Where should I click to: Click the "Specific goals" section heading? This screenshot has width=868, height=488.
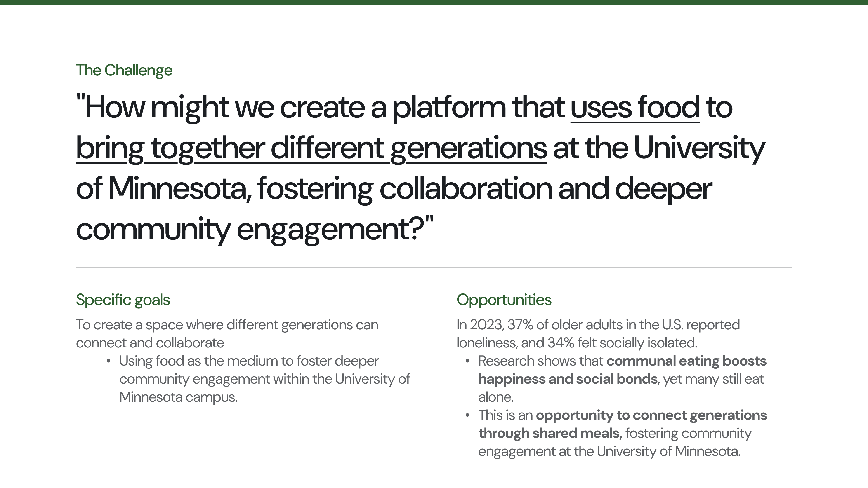(x=123, y=300)
